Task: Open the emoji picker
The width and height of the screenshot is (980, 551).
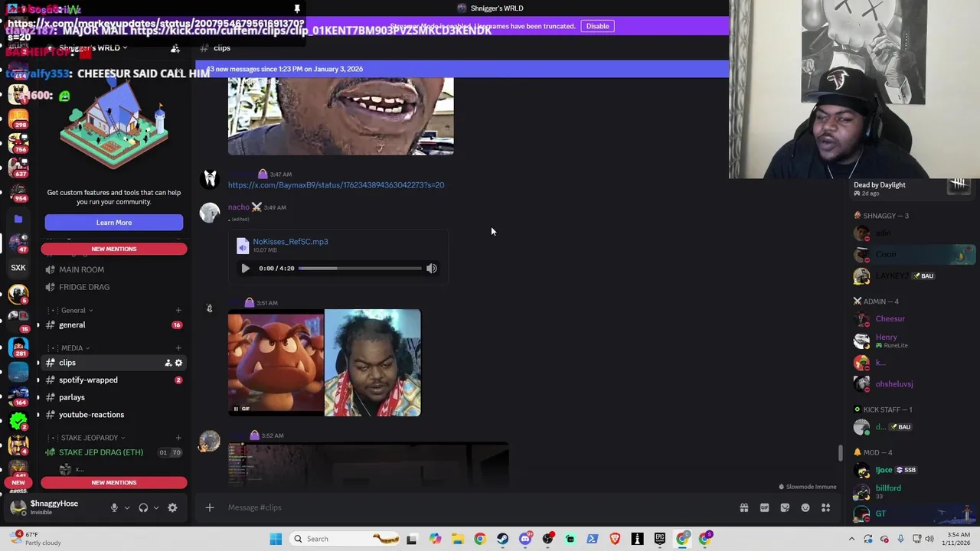Action: [805, 507]
